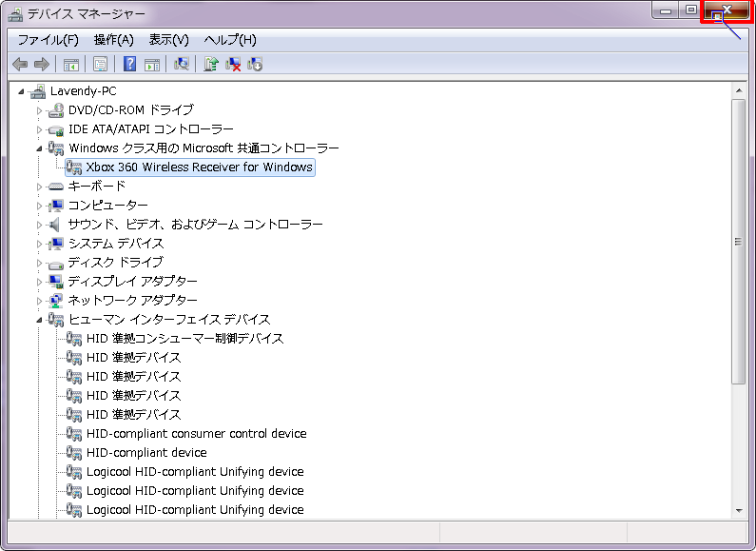Expand the キーボード node
This screenshot has width=756, height=551.
tap(39, 187)
